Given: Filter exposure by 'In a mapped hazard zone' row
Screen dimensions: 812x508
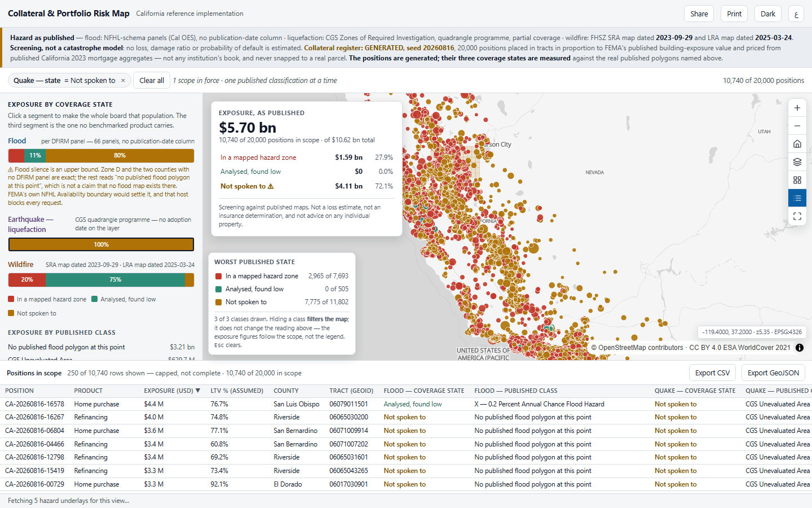Looking at the screenshot, I should pyautogui.click(x=307, y=157).
